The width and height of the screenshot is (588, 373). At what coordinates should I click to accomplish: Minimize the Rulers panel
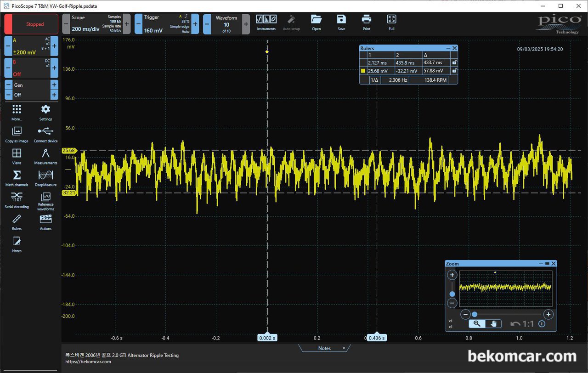[x=448, y=48]
